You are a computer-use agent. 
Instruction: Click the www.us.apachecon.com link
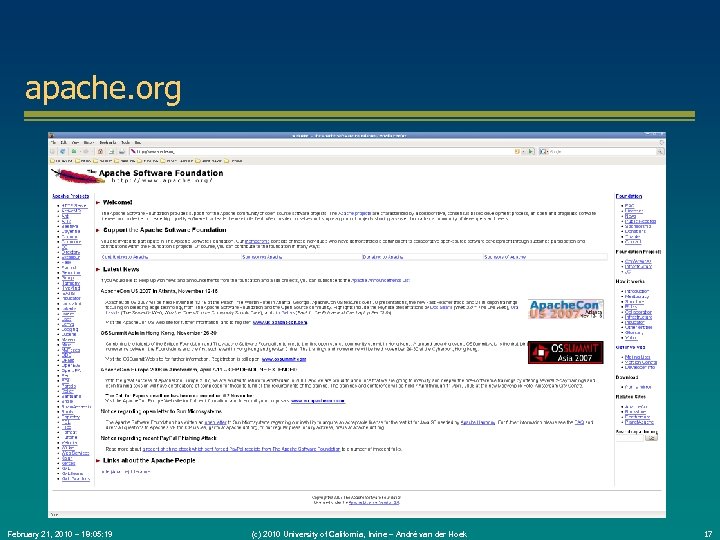pyautogui.click(x=280, y=322)
